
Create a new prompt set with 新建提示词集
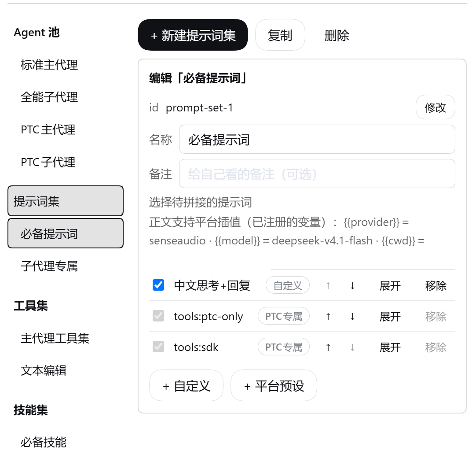coord(193,35)
